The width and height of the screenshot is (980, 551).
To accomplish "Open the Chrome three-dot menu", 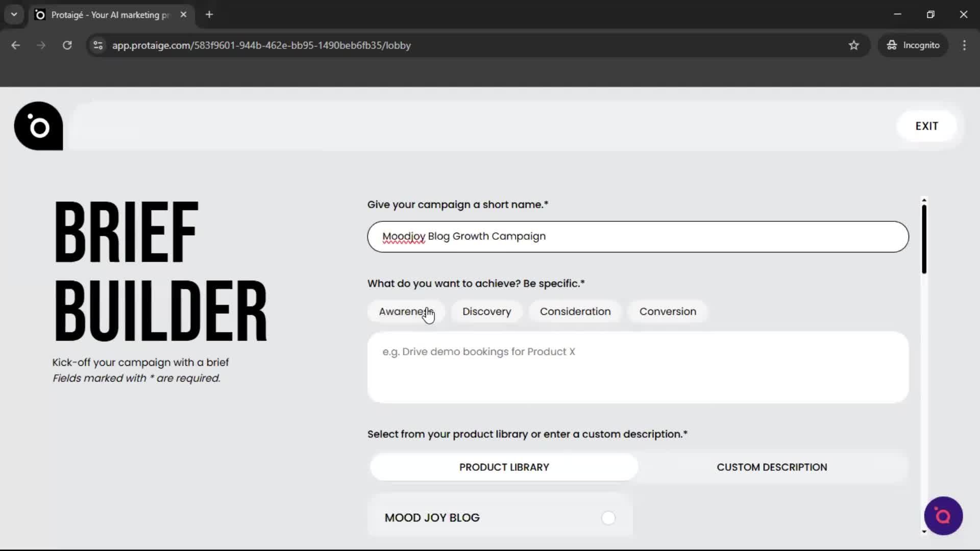I will (x=964, y=45).
